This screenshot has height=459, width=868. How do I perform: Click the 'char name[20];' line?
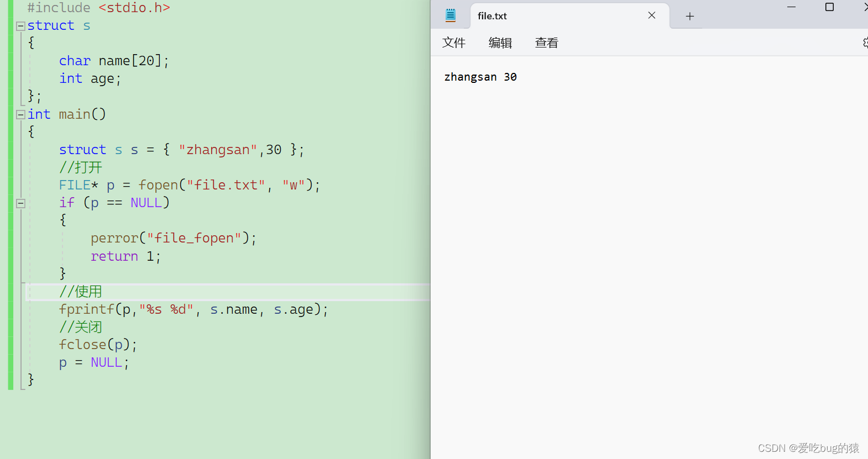tap(114, 61)
